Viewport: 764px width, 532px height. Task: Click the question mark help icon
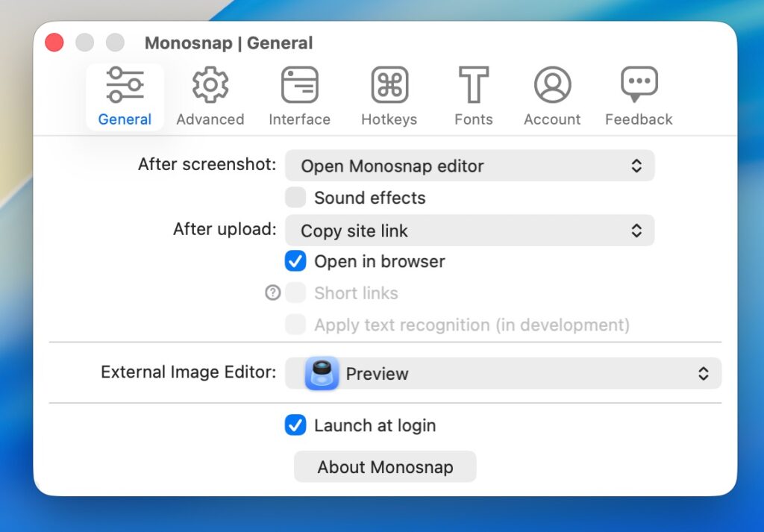pos(273,293)
